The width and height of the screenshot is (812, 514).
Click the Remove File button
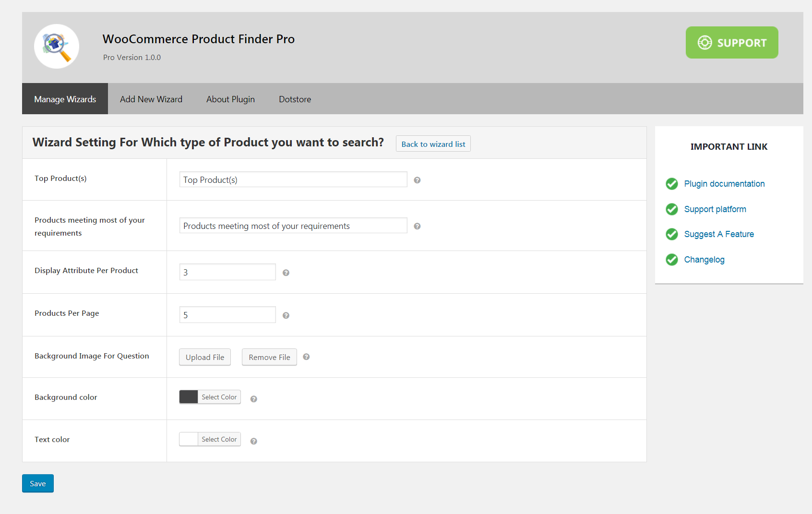(x=269, y=357)
